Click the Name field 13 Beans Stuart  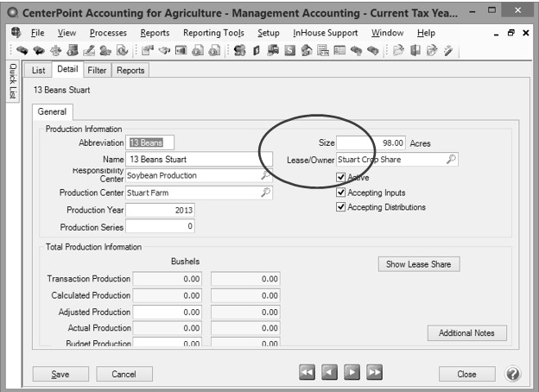pyautogui.click(x=199, y=159)
